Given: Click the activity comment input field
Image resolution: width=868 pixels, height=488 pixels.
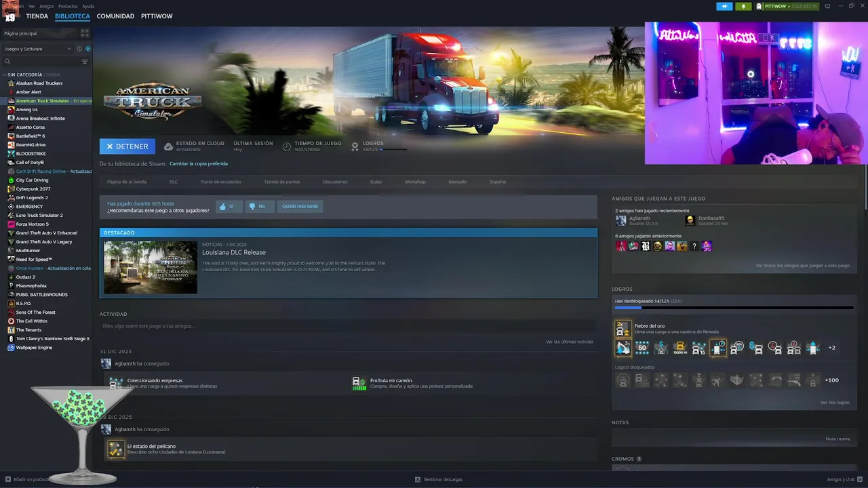Looking at the screenshot, I should [348, 326].
